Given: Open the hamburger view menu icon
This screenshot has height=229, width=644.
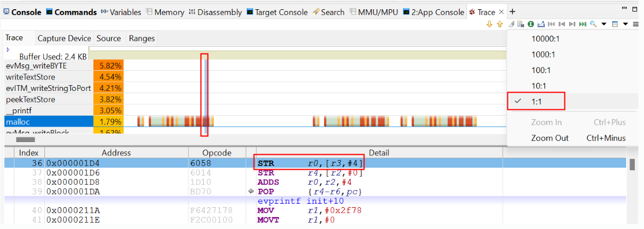Looking at the screenshot, I should click(636, 24).
